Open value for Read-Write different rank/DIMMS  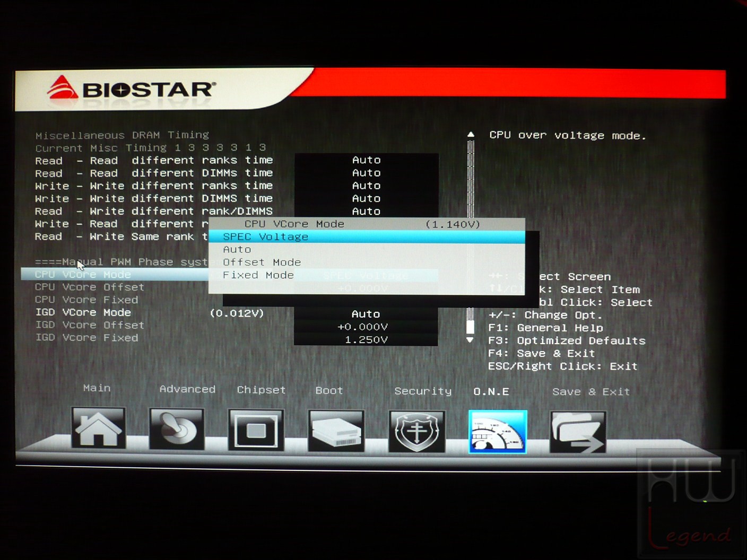367,211
